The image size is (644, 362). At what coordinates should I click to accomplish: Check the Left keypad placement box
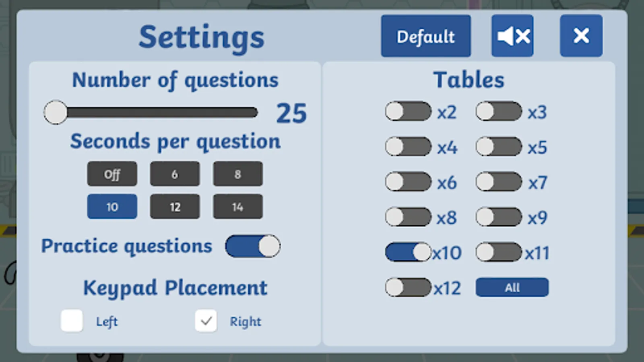click(72, 321)
